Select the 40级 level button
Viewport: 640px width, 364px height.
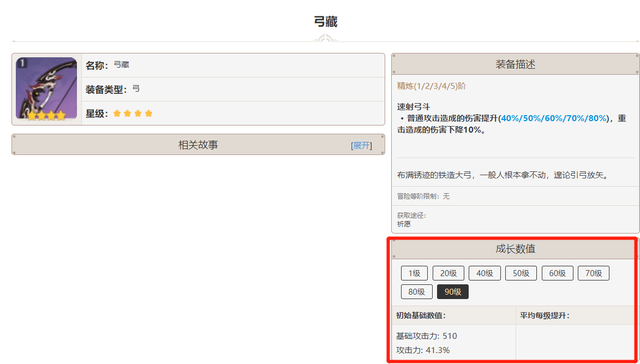(x=484, y=273)
